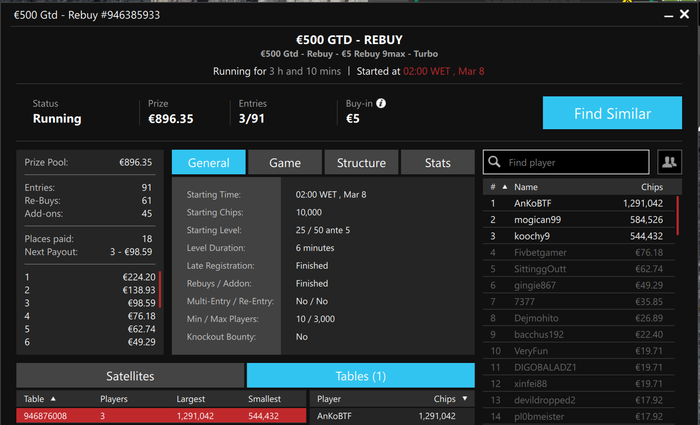The width and height of the screenshot is (700, 425).
Task: Click the Entries 3/91 value
Action: coord(251,118)
